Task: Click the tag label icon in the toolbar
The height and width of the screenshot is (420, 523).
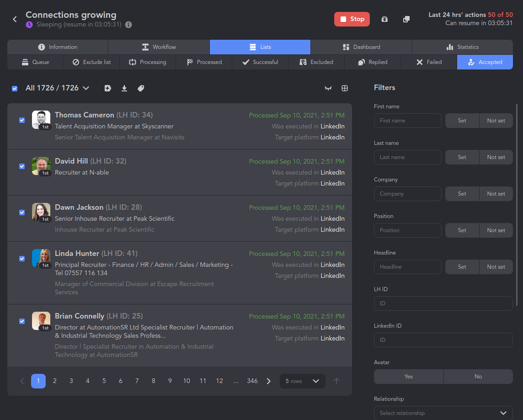Action: point(140,88)
